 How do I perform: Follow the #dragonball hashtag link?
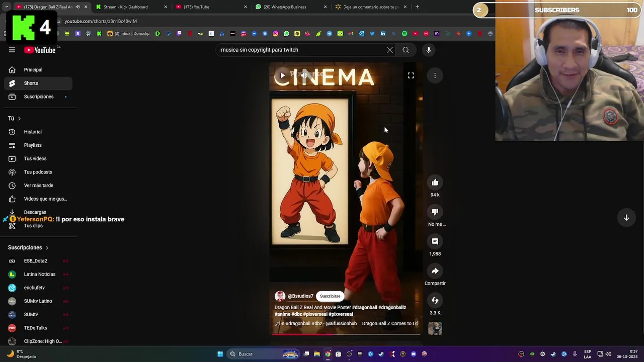tap(364, 307)
